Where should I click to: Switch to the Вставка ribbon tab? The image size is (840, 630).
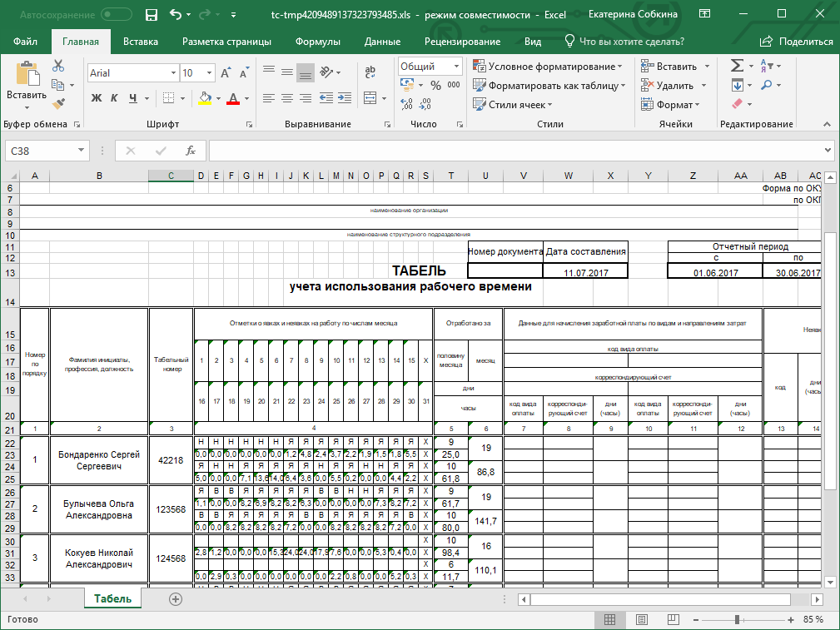pyautogui.click(x=141, y=42)
